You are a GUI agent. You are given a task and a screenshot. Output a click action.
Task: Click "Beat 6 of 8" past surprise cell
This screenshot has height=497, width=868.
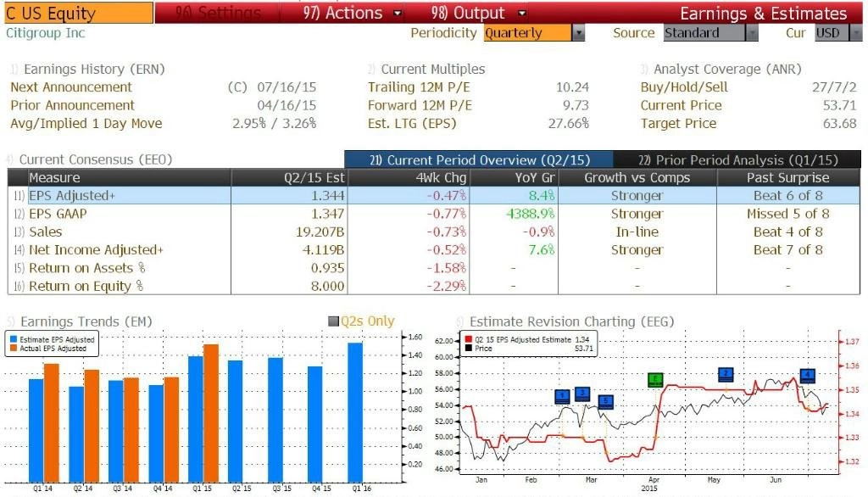788,196
